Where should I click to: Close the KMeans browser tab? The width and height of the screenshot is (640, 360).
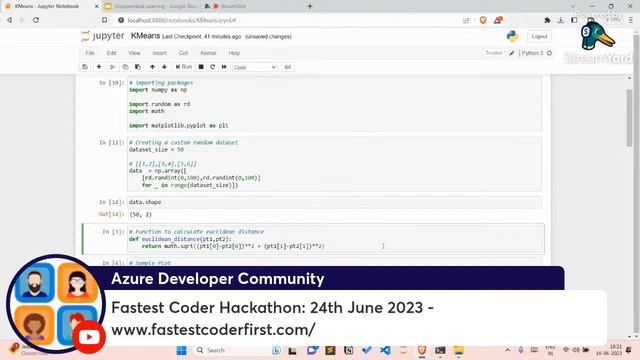pos(97,6)
